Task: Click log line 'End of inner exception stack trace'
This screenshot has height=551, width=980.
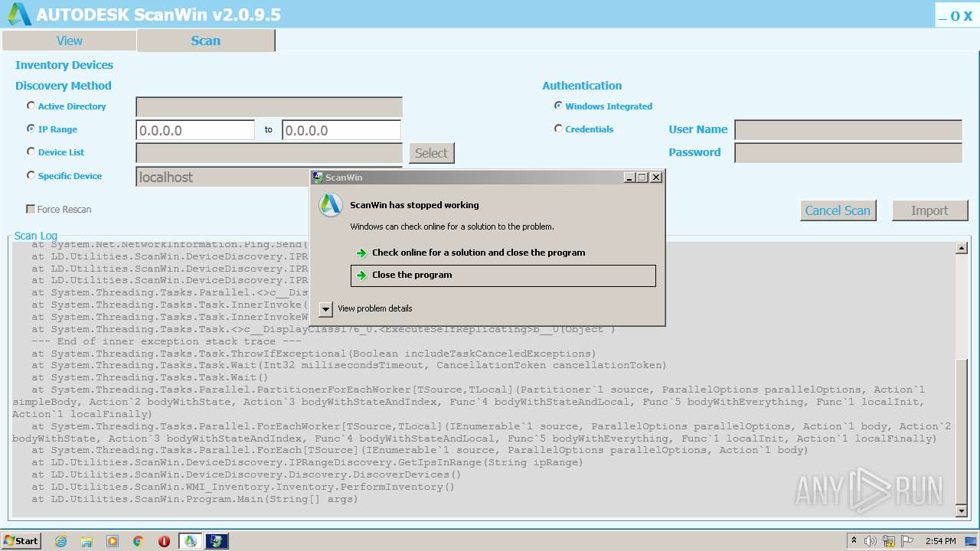Action: click(x=166, y=341)
